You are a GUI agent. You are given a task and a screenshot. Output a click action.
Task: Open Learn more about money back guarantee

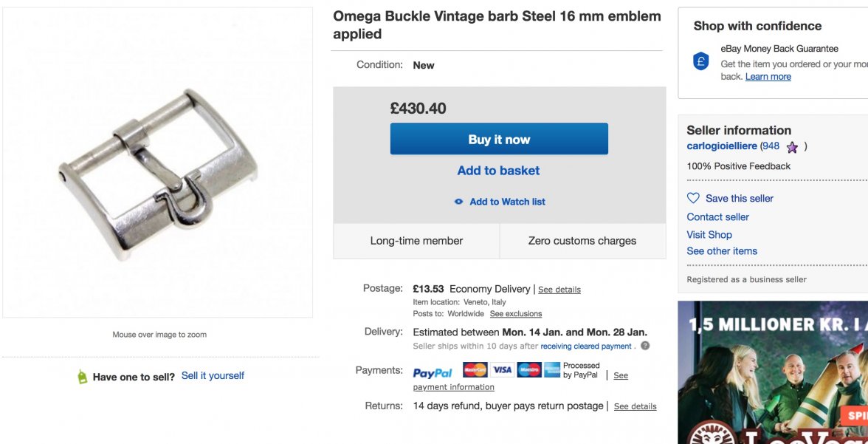click(x=768, y=77)
